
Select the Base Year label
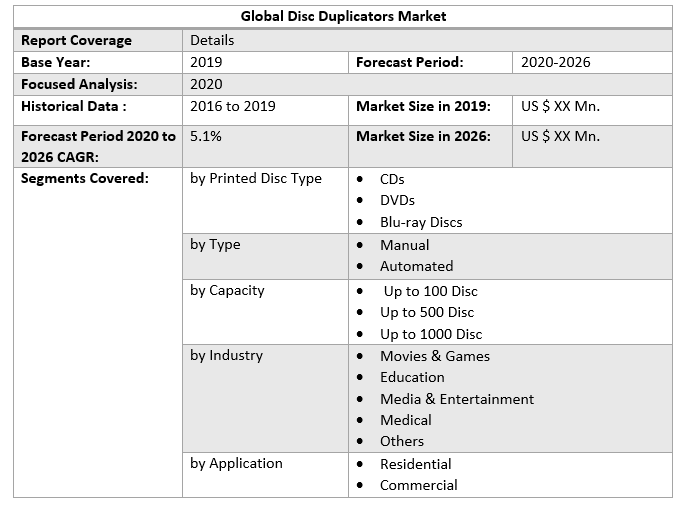57,62
